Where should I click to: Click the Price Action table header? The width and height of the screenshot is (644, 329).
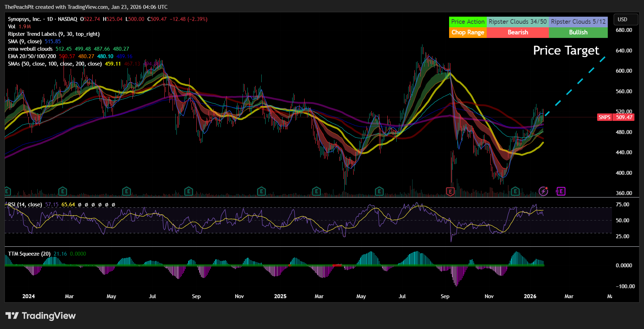(468, 22)
